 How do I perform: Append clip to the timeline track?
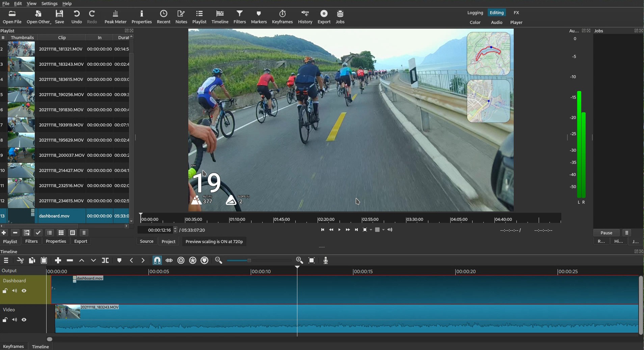(x=58, y=261)
